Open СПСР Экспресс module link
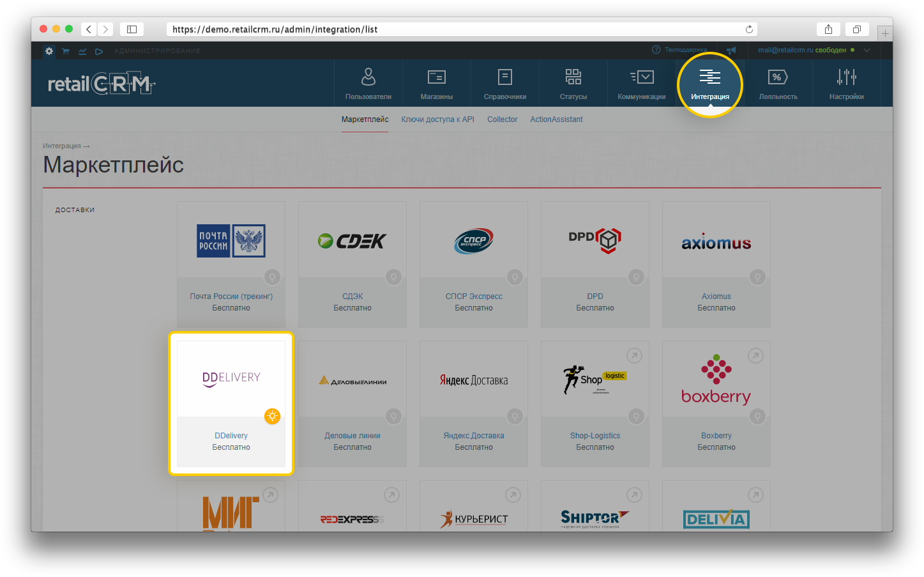The image size is (924, 577). click(x=474, y=296)
